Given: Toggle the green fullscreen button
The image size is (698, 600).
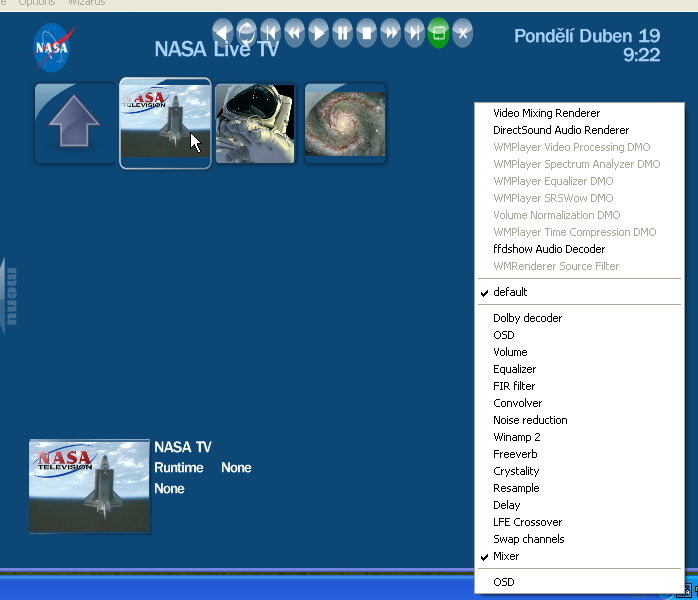Looking at the screenshot, I should [438, 33].
